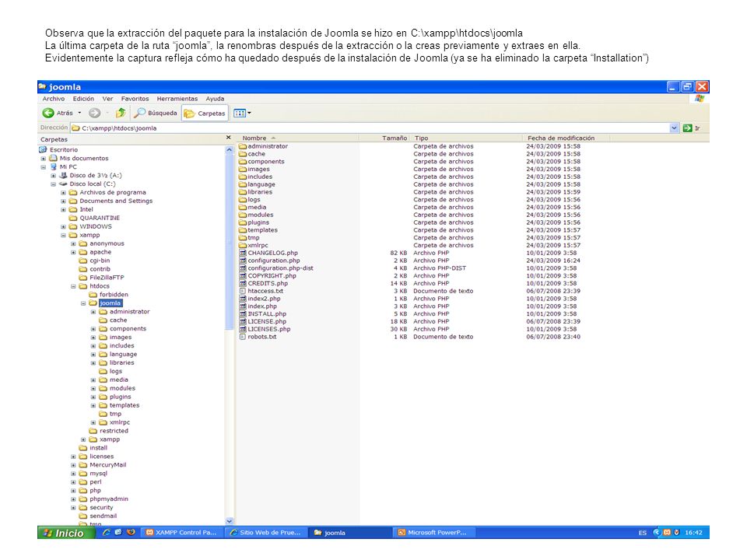Select administrator folder icon in file list
The width and height of the screenshot is (747, 560).
coord(243,146)
